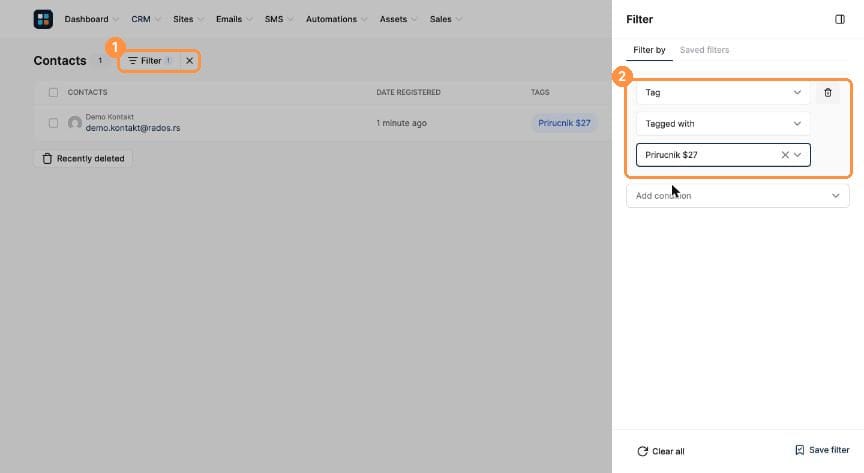This screenshot has width=864, height=473.
Task: Open contact demo.kontakt@rados.rs
Action: (133, 128)
